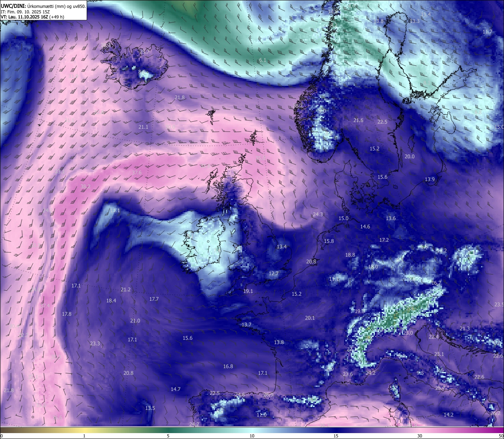
Task: Click the 13.9 value near the Baltic coast
Action: [430, 179]
